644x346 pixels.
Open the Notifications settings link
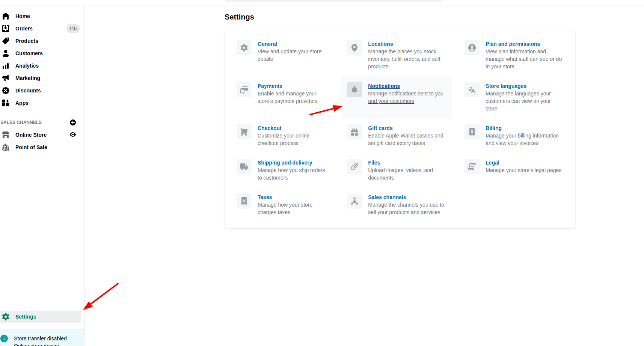coord(384,86)
